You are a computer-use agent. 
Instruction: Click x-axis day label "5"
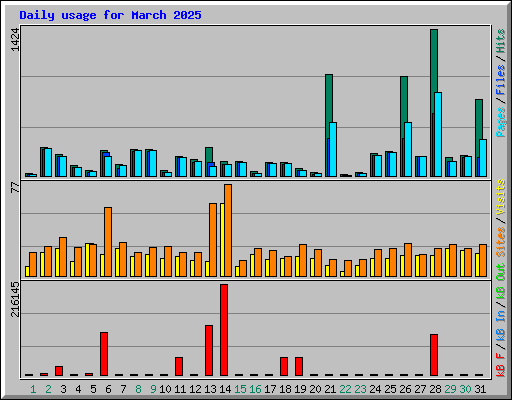pyautogui.click(x=93, y=389)
